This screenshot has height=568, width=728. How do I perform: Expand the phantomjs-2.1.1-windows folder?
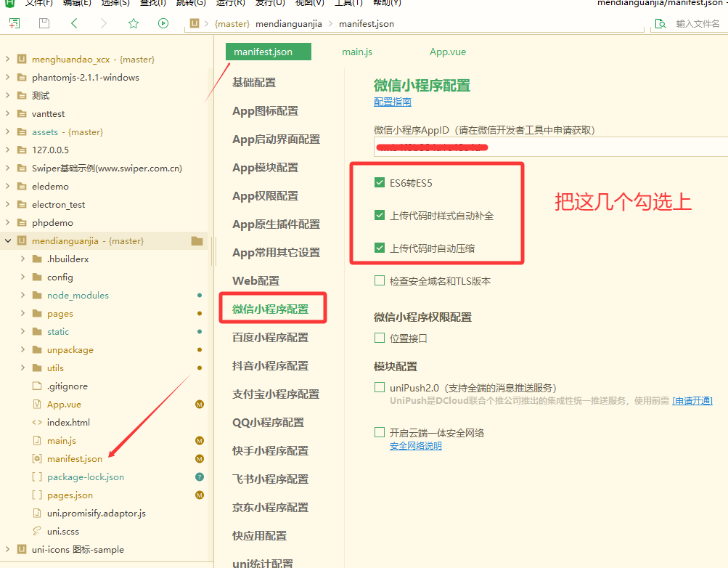[x=7, y=77]
